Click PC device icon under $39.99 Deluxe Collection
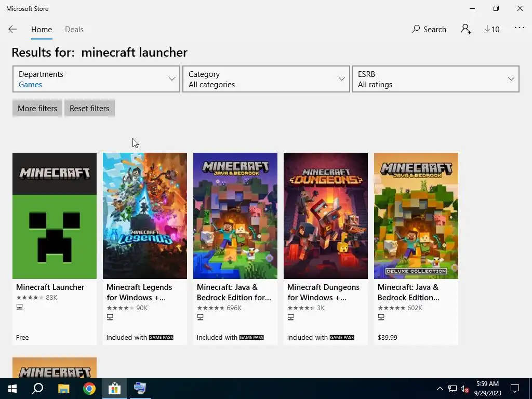This screenshot has height=399, width=532. 381,317
